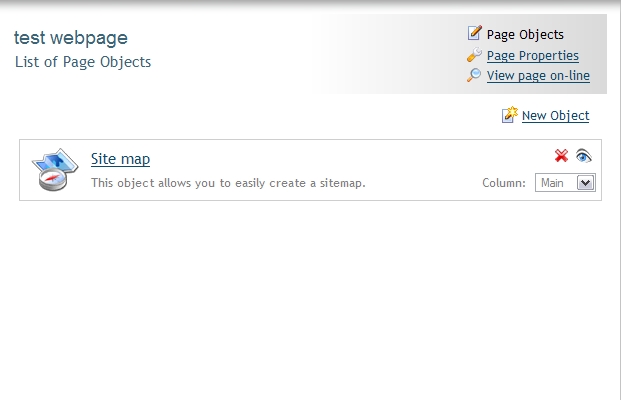Open the Page Properties link
Screen dimensions: 621x400
(x=533, y=55)
